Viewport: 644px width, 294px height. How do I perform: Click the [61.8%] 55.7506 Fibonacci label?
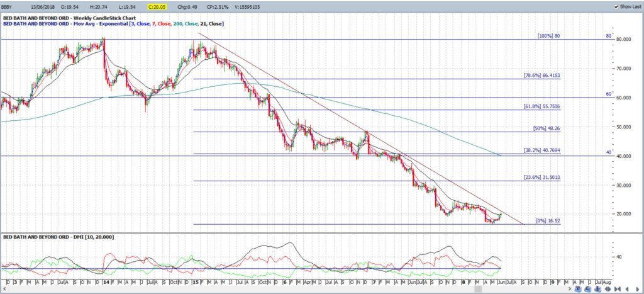(x=541, y=106)
